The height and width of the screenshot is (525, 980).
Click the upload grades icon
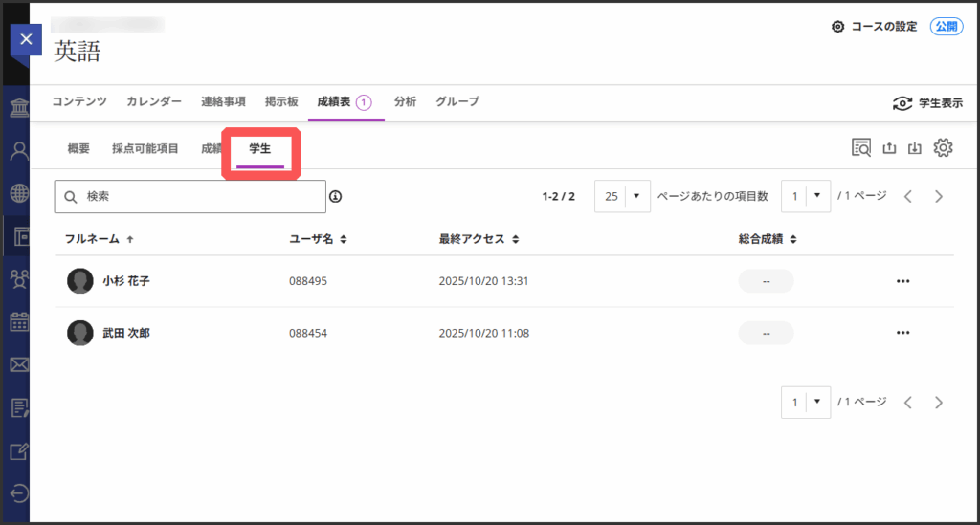tap(889, 147)
